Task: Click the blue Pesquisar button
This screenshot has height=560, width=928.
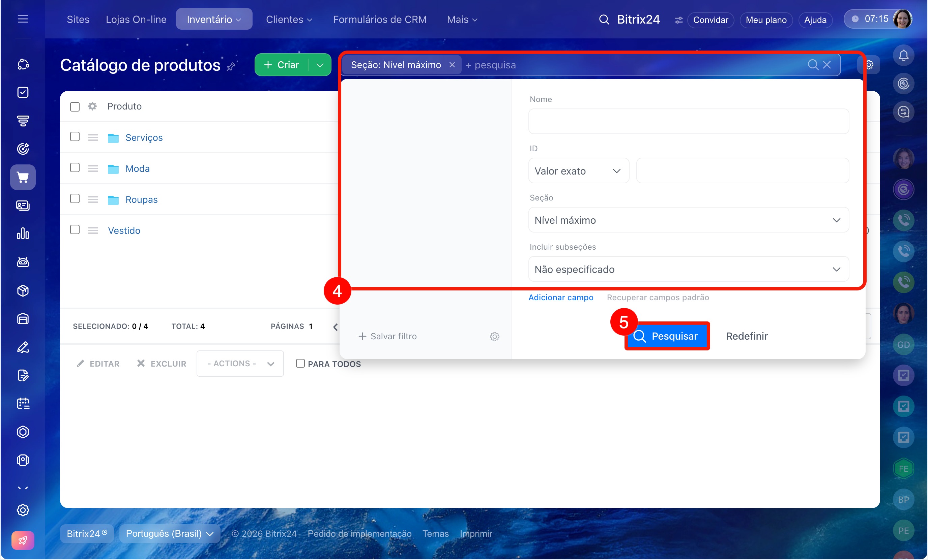Action: click(x=667, y=336)
